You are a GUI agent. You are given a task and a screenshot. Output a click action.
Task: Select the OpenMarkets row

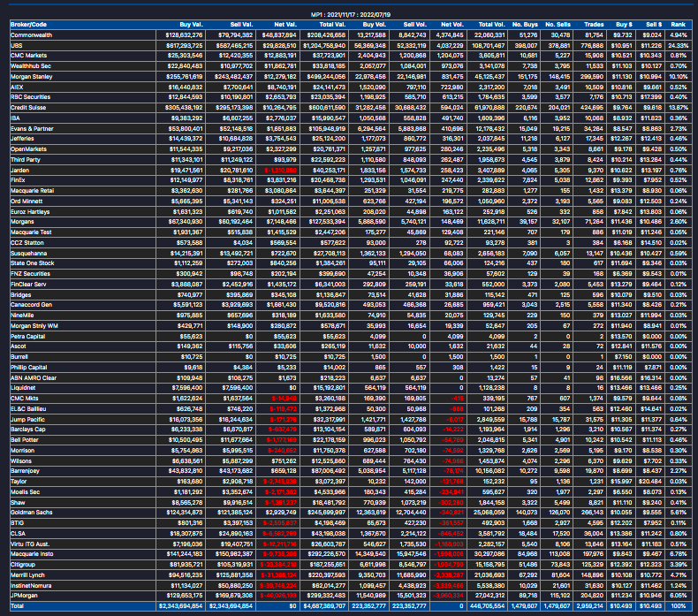(x=351, y=149)
